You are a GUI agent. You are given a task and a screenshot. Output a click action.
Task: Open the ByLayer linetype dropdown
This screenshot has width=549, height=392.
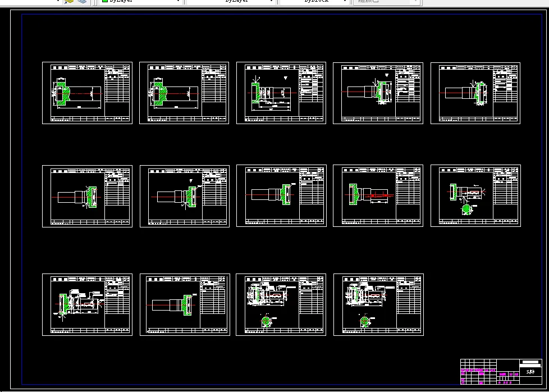[230, 1]
